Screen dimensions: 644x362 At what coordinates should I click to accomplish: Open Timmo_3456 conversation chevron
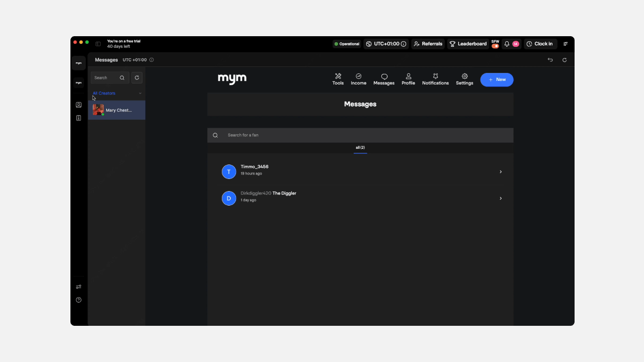501,172
